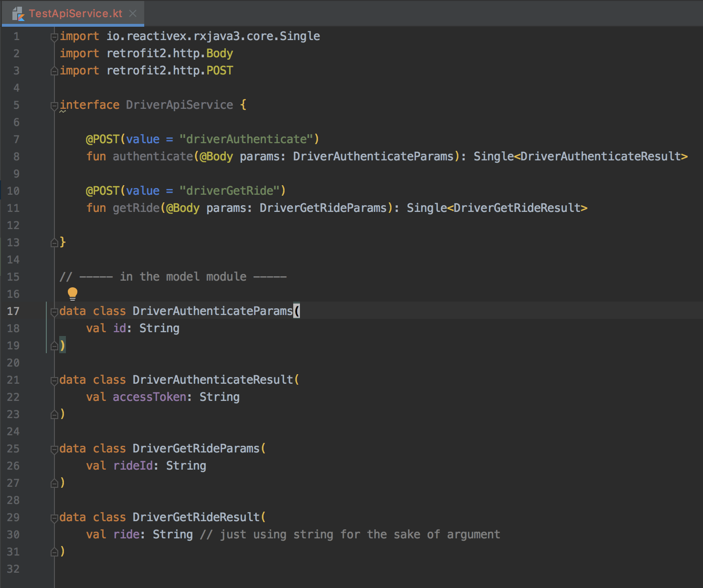Collapse the imports fold at line 1
The width and height of the screenshot is (703, 588).
tap(54, 37)
